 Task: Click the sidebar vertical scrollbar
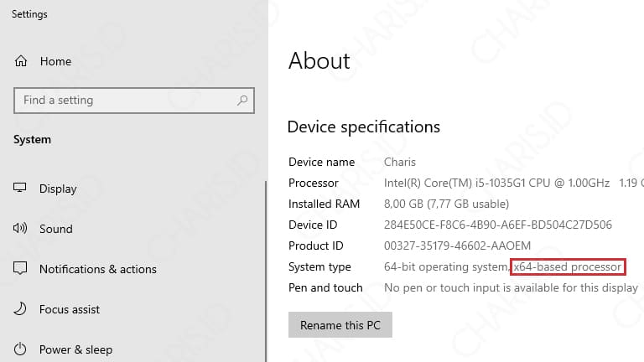pyautogui.click(x=266, y=271)
